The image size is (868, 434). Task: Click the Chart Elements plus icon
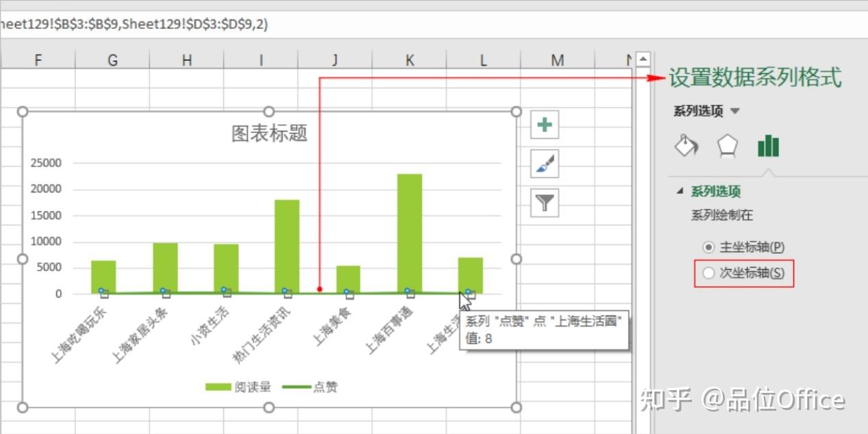click(x=543, y=124)
